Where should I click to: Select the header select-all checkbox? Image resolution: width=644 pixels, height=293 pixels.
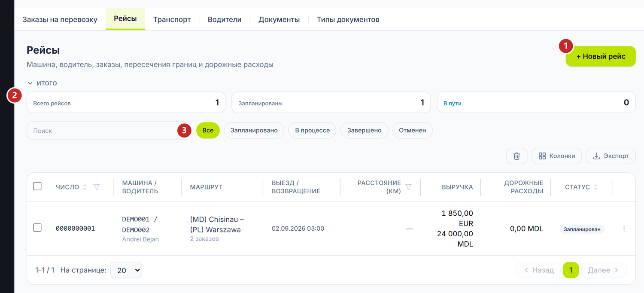coord(37,186)
